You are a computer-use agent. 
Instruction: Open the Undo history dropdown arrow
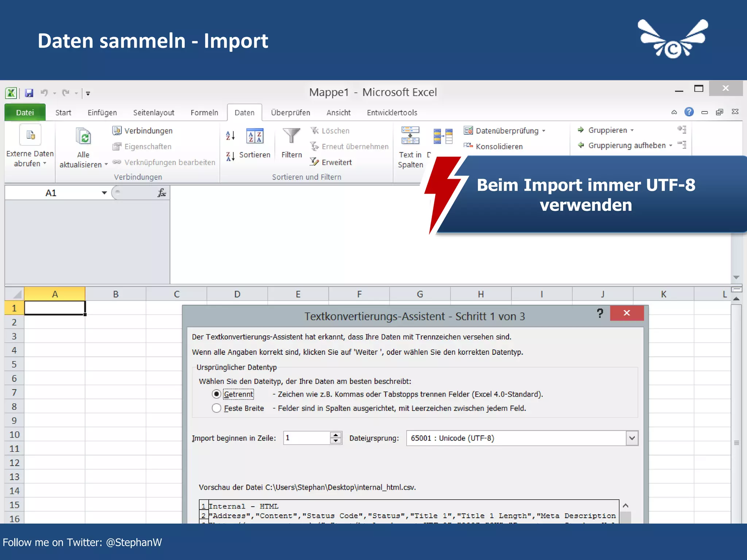pos(54,93)
